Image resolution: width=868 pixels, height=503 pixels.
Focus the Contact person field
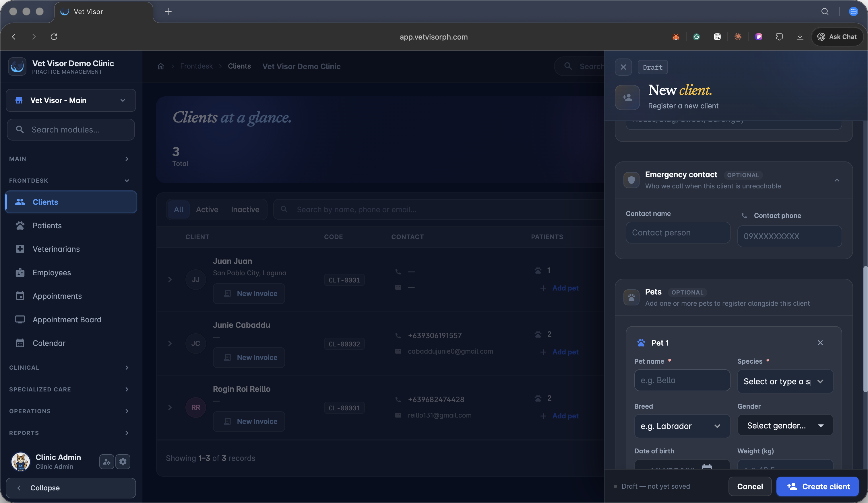pos(677,233)
